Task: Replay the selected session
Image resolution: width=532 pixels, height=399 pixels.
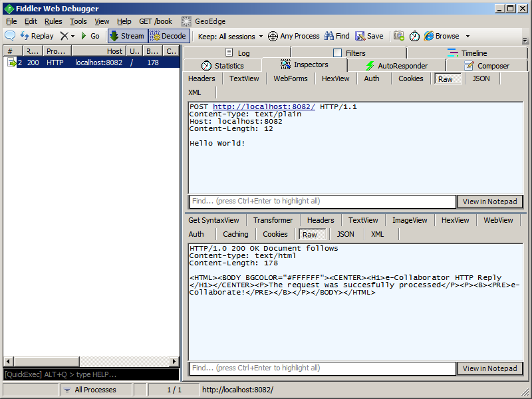Action: pos(37,36)
